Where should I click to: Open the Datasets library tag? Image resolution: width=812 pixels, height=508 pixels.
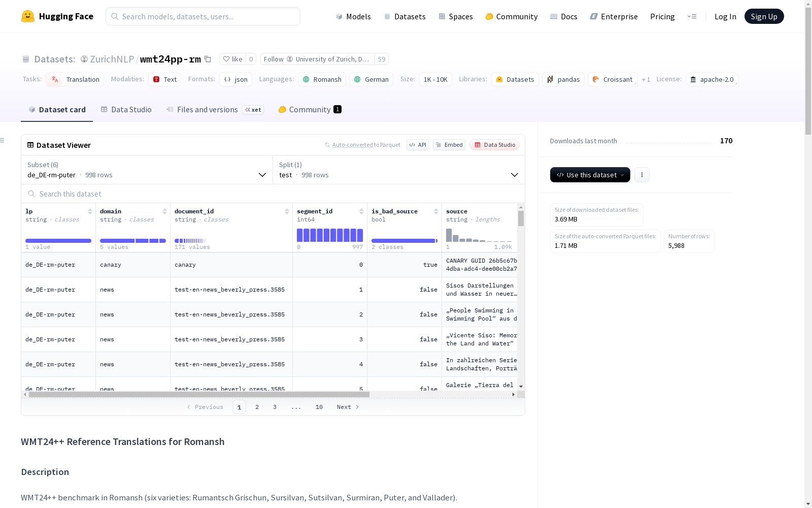click(515, 79)
